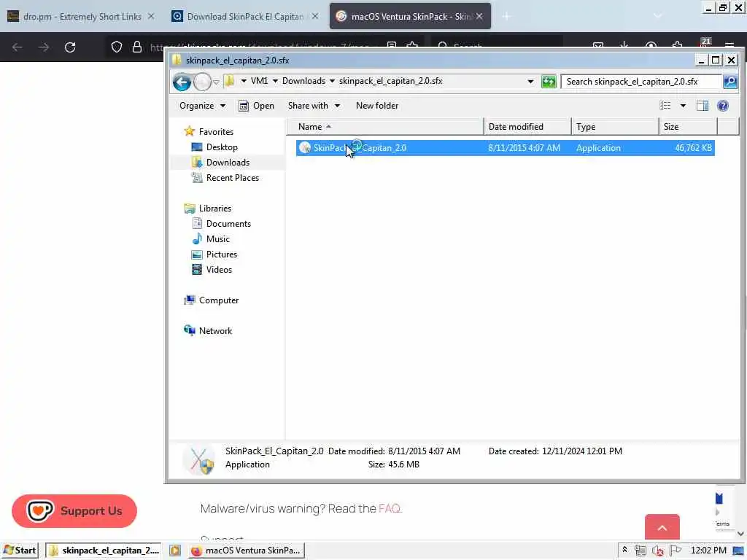Click Downloads in the address breadcrumb
Viewport: 747px width, 560px height.
(x=303, y=81)
